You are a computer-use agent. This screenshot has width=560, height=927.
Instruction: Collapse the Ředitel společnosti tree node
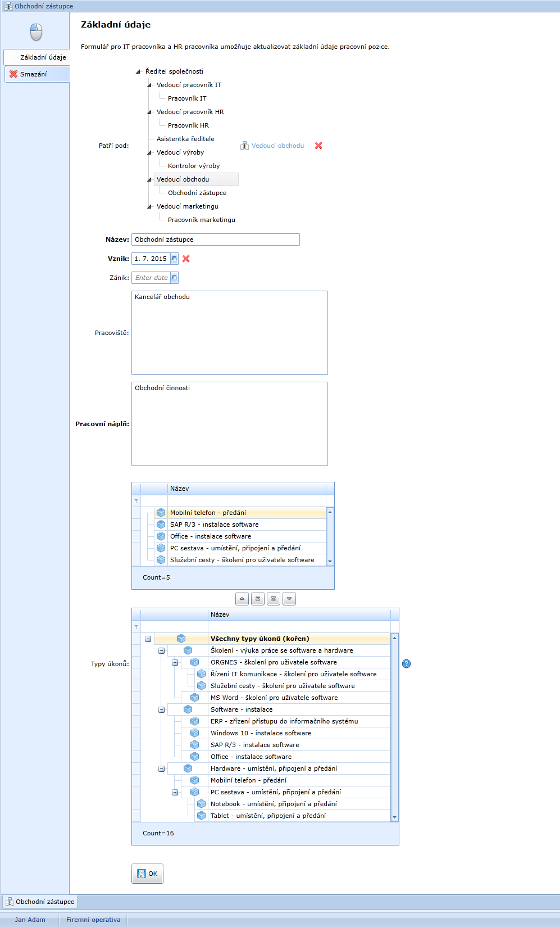pos(138,71)
